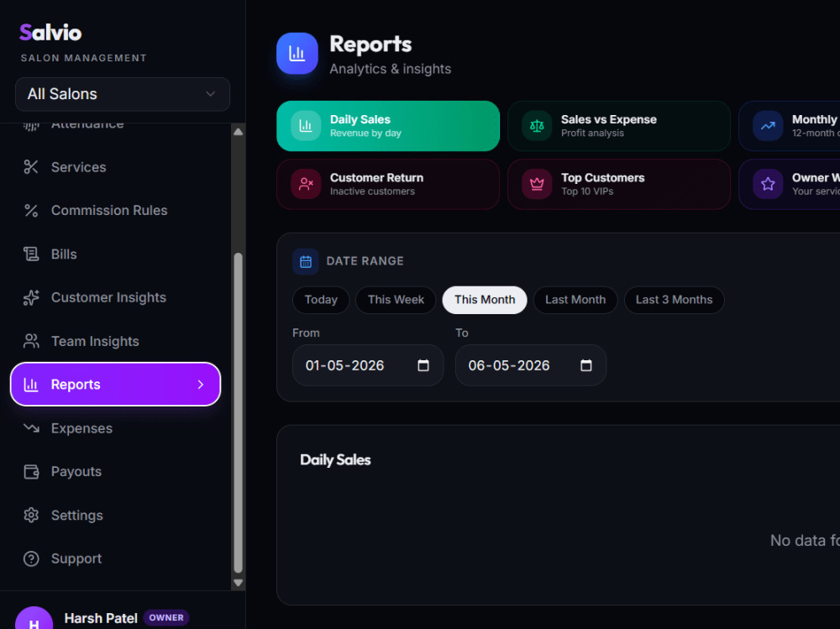840x629 pixels.
Task: Click the Settings label
Action: coord(77,516)
